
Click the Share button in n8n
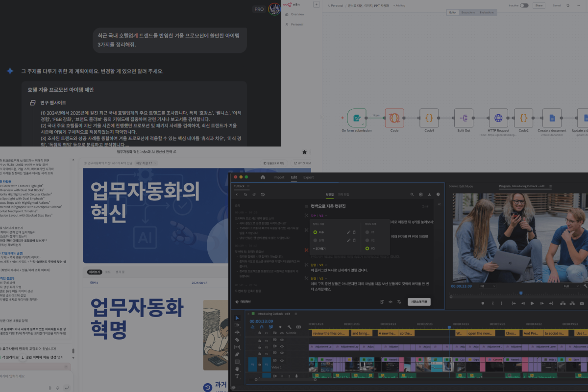click(x=539, y=5)
